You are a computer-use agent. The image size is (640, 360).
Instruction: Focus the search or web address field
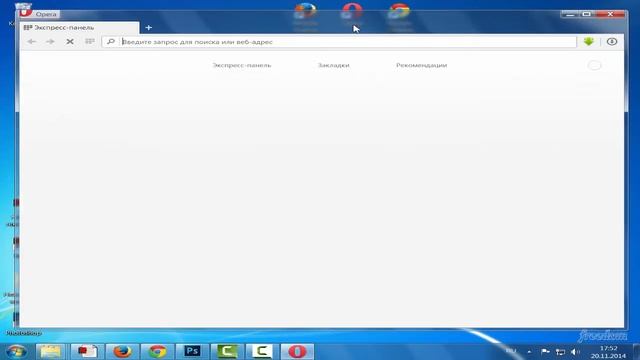pyautogui.click(x=339, y=42)
